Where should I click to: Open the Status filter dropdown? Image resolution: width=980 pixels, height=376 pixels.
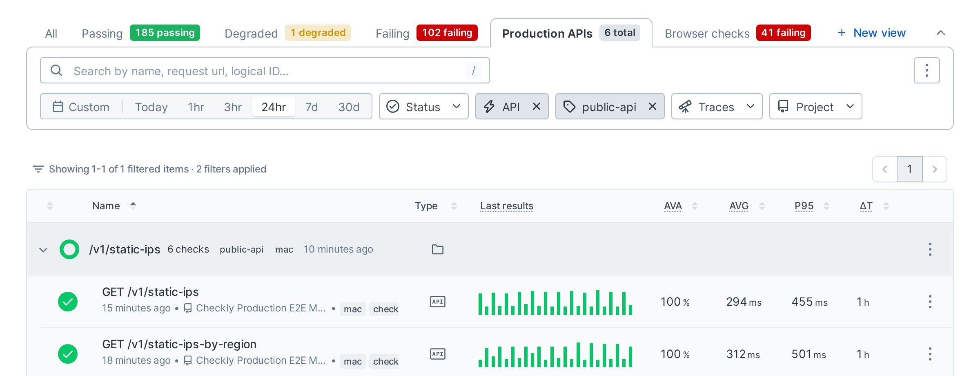(x=423, y=106)
